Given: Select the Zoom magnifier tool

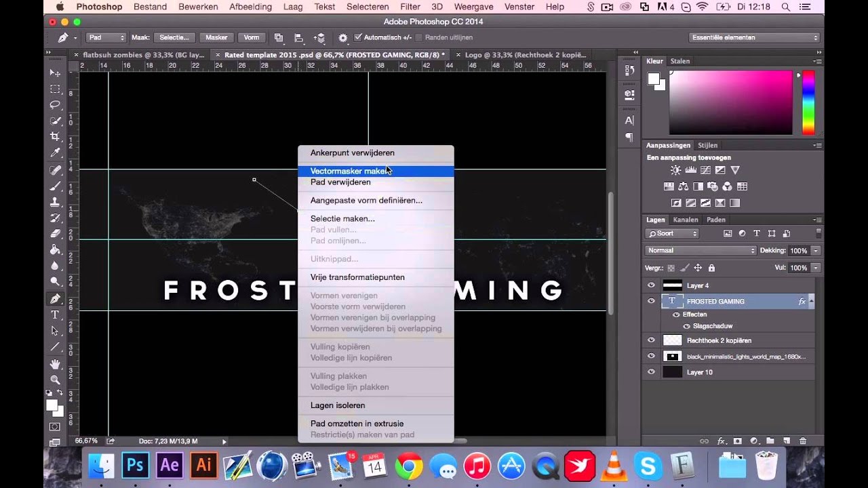Looking at the screenshot, I should point(55,380).
